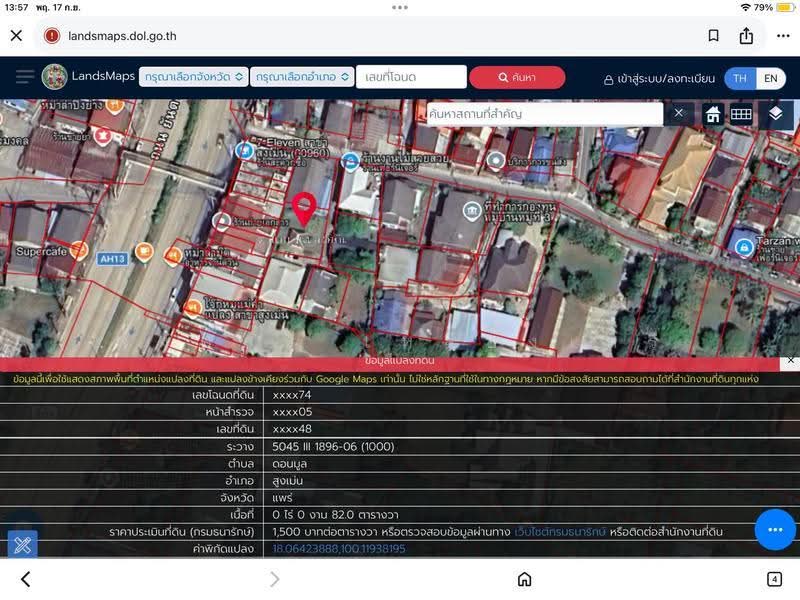Tap the village fund office marker
800x600 pixels.
tap(472, 211)
